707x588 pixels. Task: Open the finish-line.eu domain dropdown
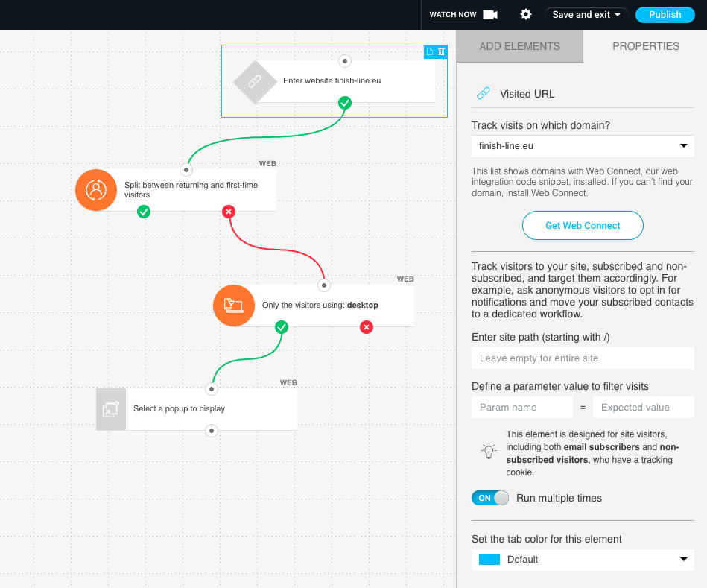click(x=583, y=146)
